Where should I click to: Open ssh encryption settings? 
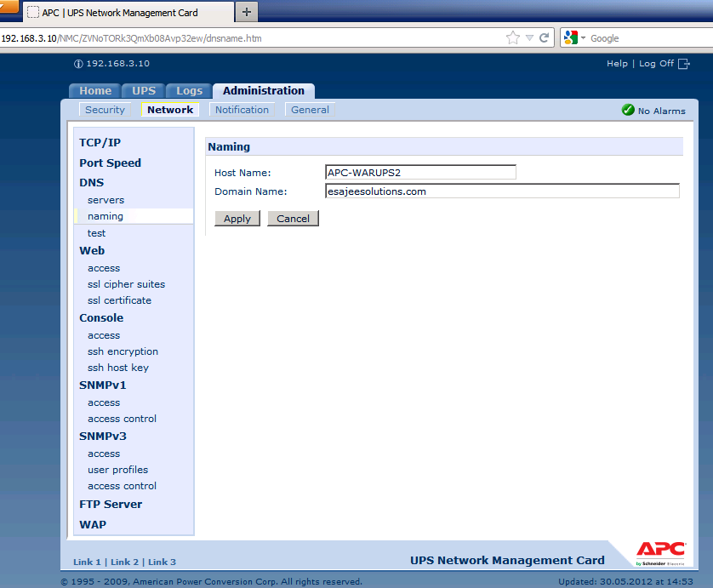tap(123, 351)
